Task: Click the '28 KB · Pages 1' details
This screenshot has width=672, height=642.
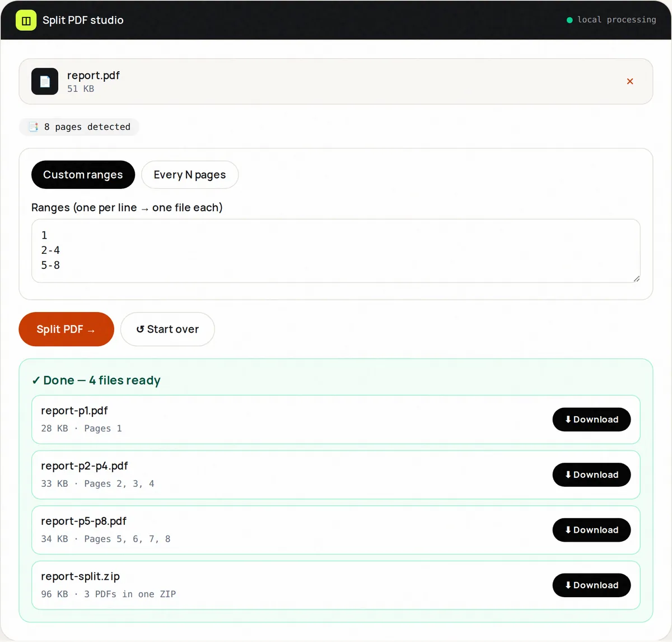Action: (x=81, y=429)
